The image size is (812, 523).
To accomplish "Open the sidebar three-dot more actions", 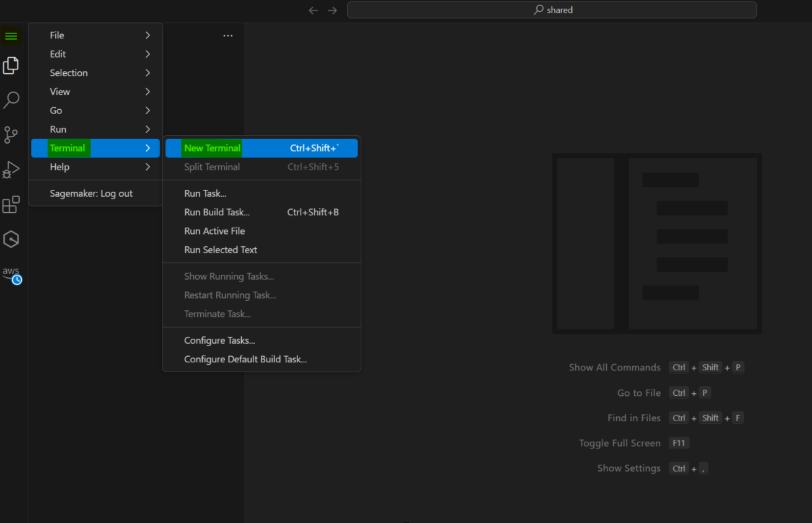I will click(x=227, y=36).
